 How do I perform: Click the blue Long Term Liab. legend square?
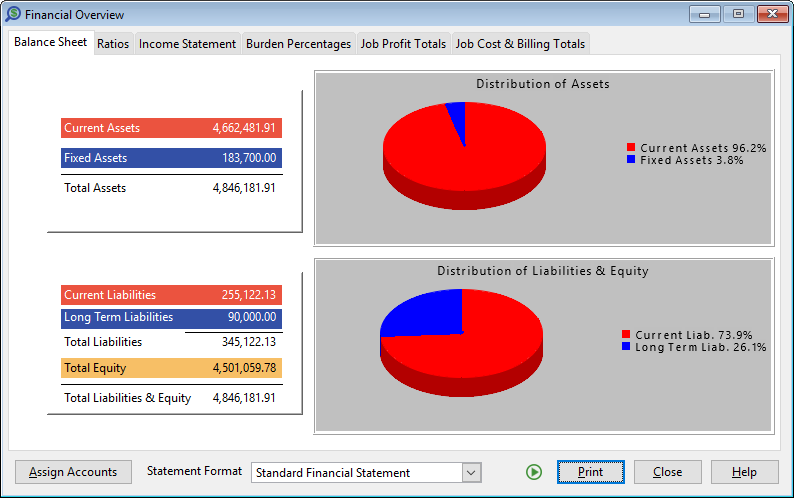pos(626,347)
